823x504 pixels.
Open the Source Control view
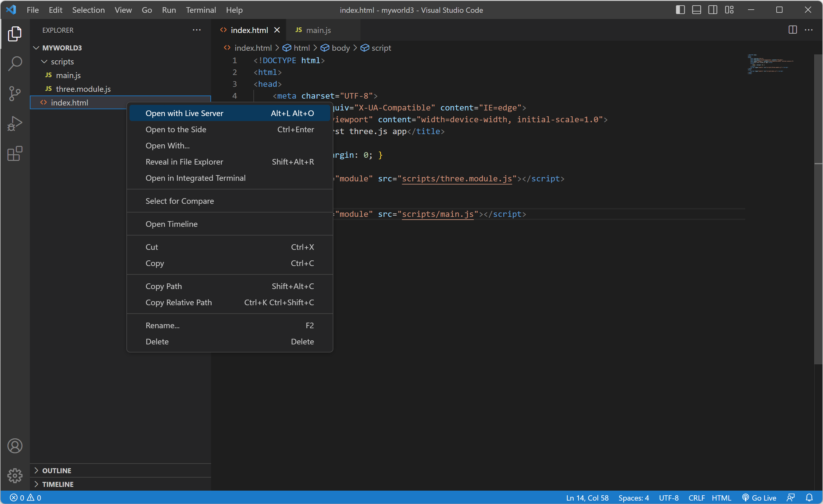click(15, 93)
